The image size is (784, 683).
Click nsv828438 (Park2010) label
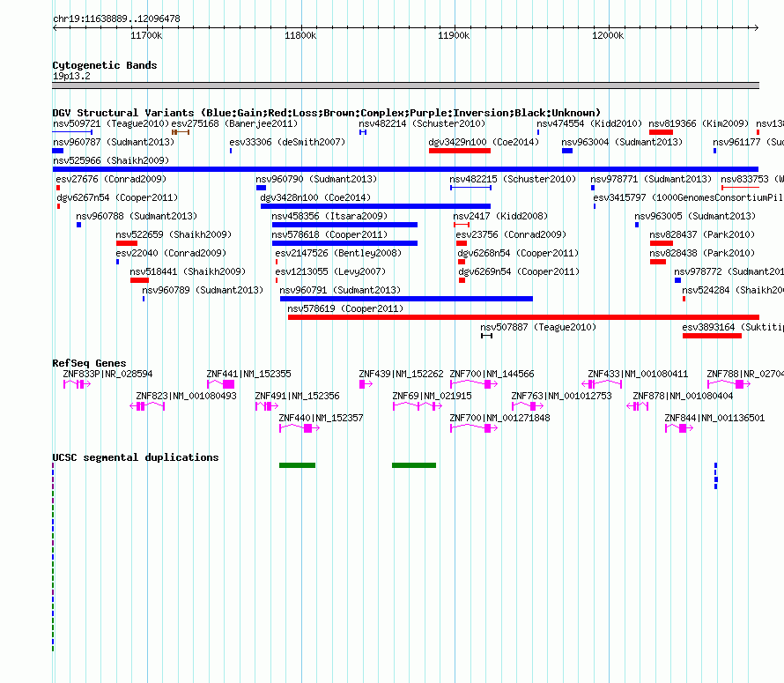(702, 253)
